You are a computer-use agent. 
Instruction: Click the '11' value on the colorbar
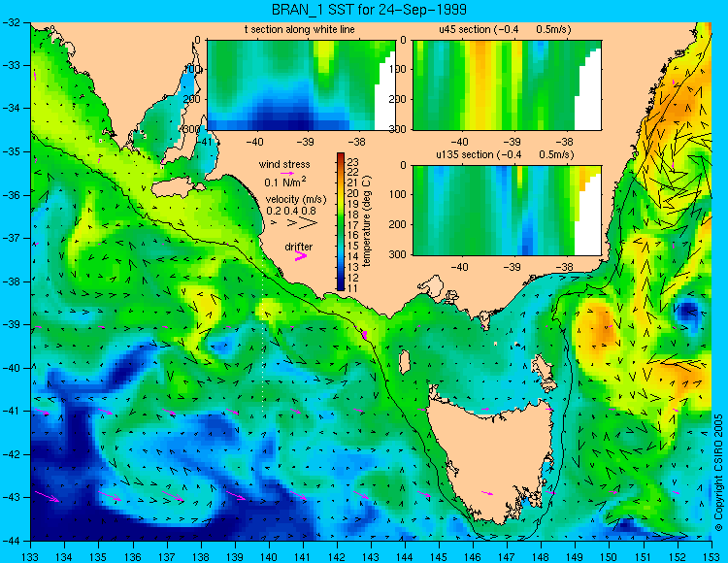[x=353, y=288]
